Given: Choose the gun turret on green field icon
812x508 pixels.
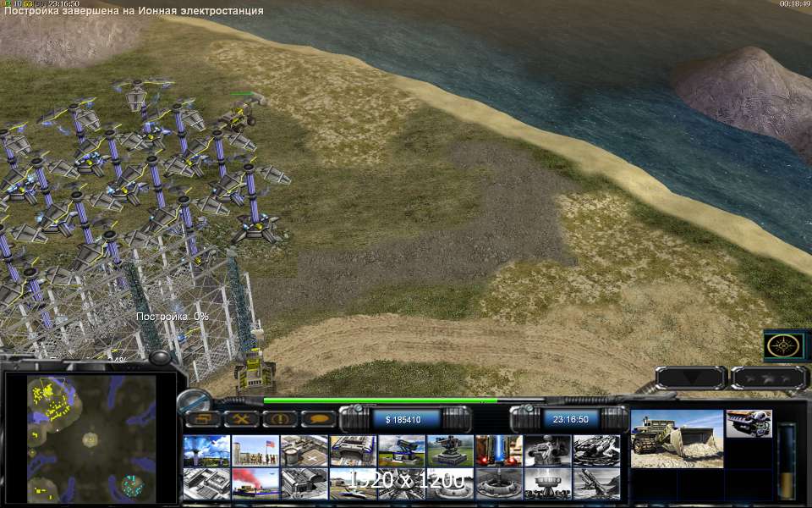Looking at the screenshot, I should [x=451, y=450].
